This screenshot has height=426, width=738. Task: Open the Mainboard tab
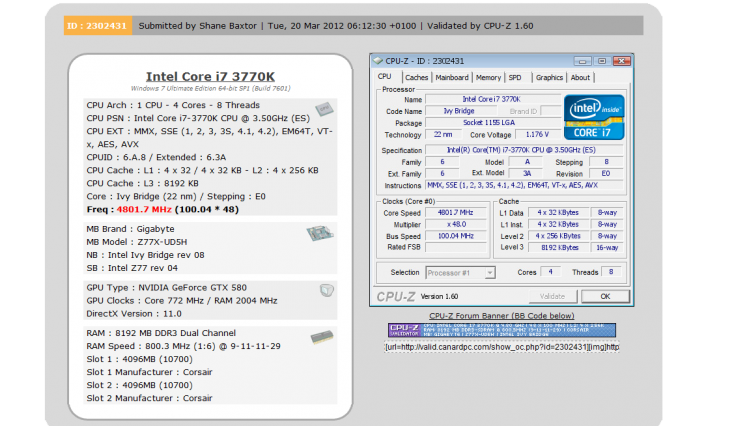coord(452,78)
